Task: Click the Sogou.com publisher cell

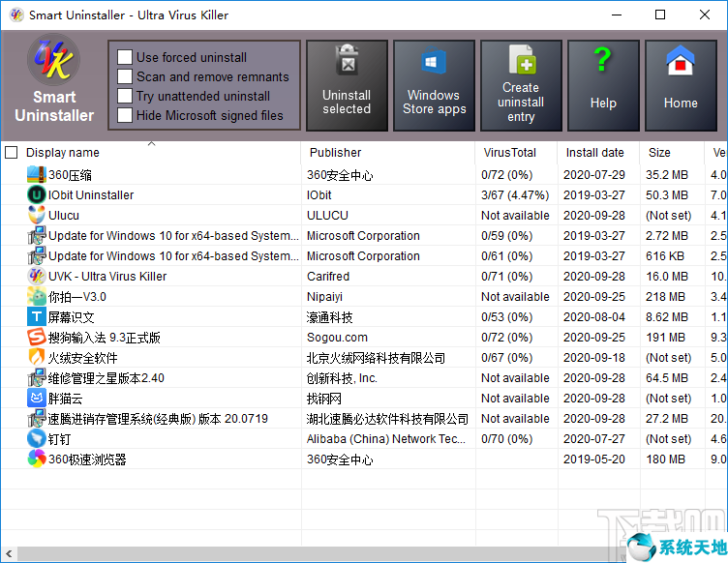Action: pyautogui.click(x=337, y=338)
